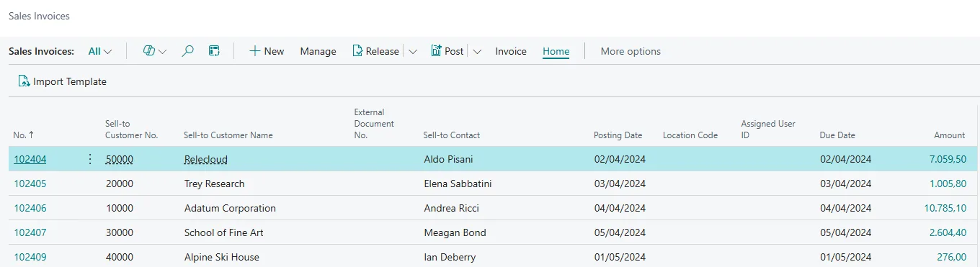This screenshot has width=980, height=267.
Task: Switch to the Home tab
Action: [x=556, y=51]
